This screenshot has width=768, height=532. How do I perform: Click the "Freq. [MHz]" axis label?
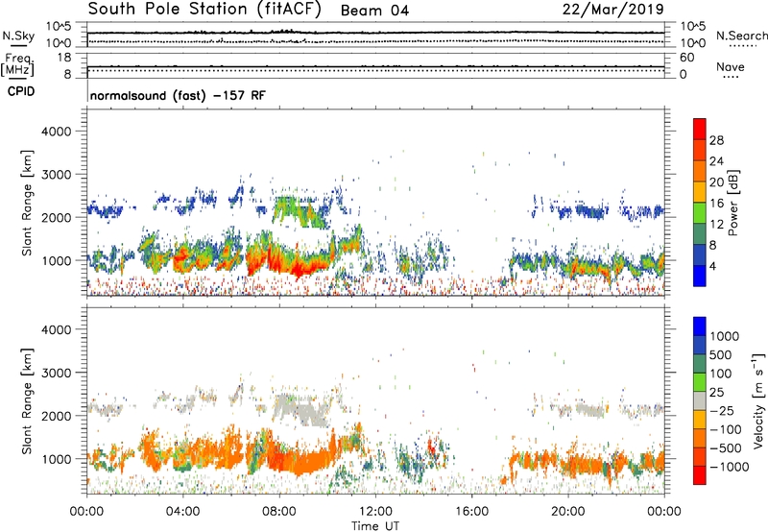(19, 65)
